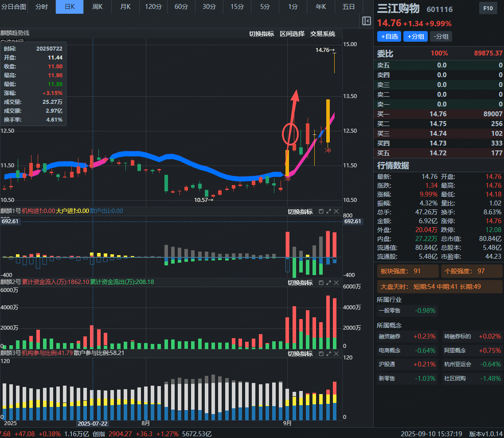The width and height of the screenshot is (504, 438).
Task: Open the 交易系统 menu
Action: [323, 34]
